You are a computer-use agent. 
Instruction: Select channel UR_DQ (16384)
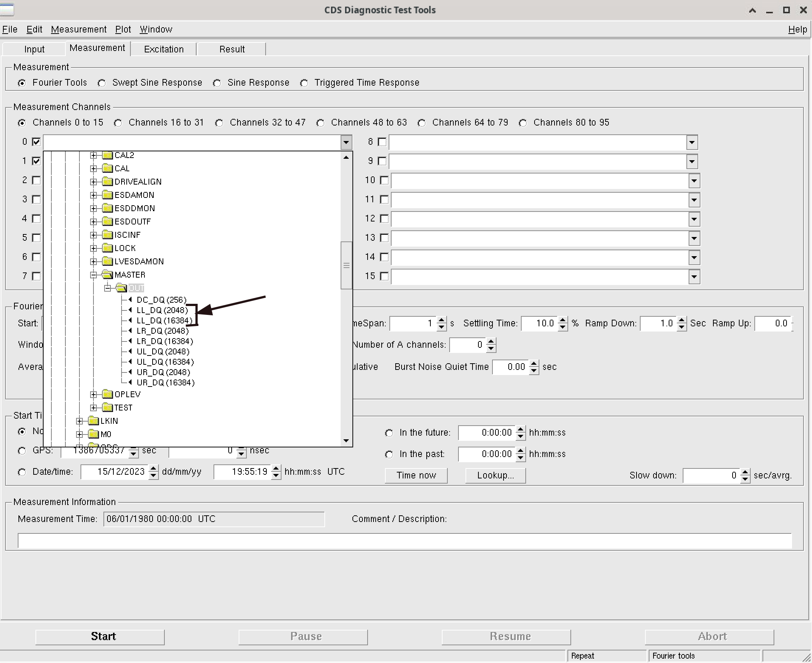(x=166, y=383)
